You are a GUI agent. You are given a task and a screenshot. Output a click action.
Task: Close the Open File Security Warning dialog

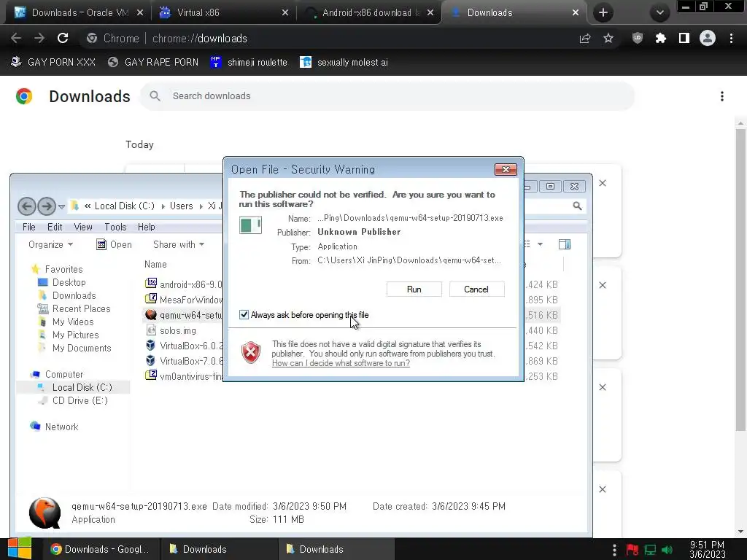[506, 169]
